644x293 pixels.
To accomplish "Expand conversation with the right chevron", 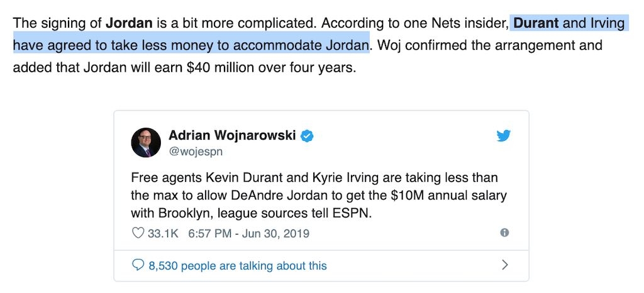I will point(504,265).
